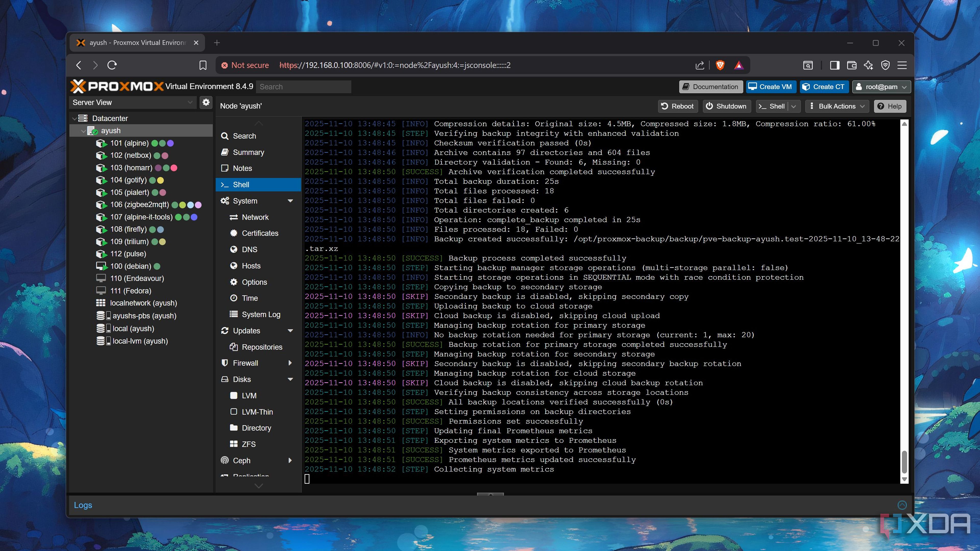Click the Brave VPN shield icon

pos(885,65)
